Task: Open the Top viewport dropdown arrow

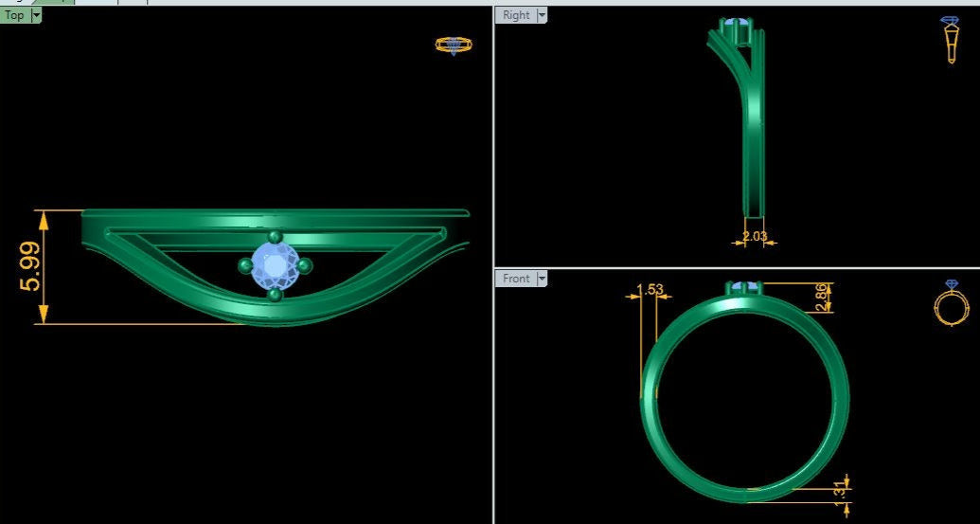Action: point(36,15)
